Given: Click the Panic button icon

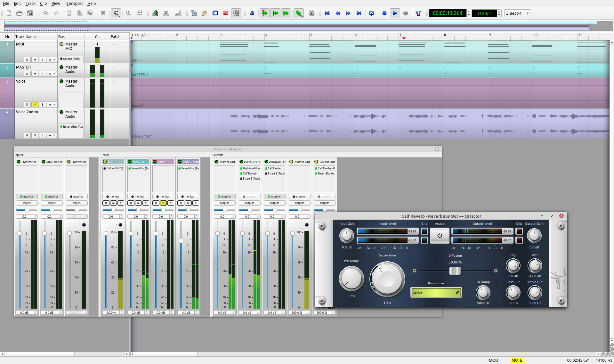Looking at the screenshot, I should [312, 13].
